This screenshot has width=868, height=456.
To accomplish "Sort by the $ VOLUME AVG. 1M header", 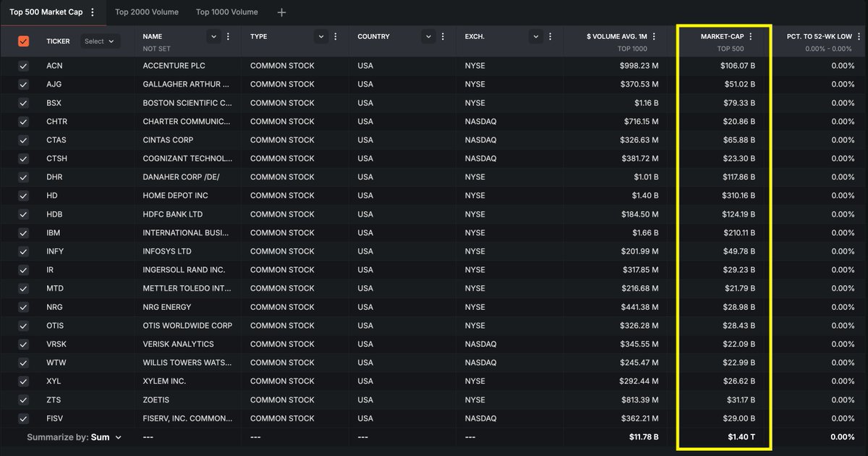I will pyautogui.click(x=617, y=36).
